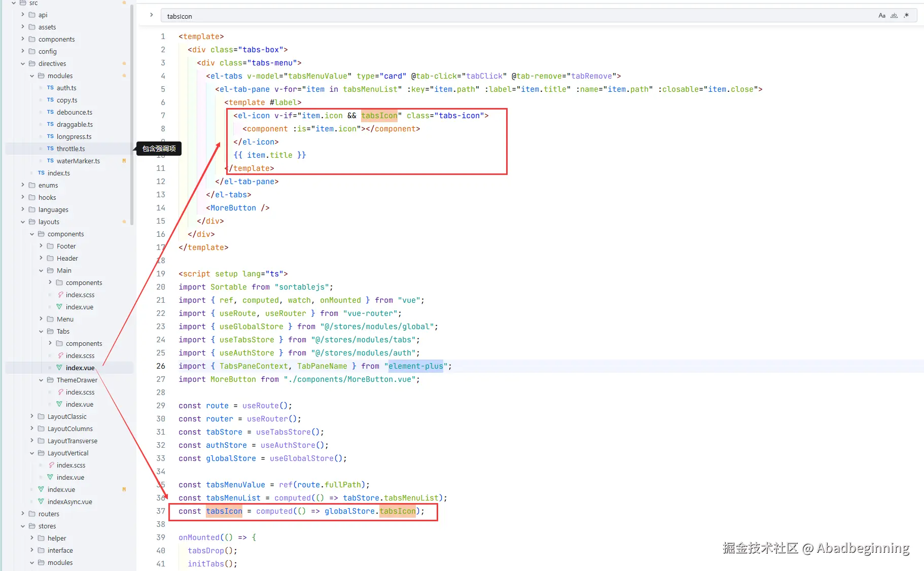The width and height of the screenshot is (924, 571).
Task: Click the TypeScript icon of debounce.ts
Action: coord(50,112)
